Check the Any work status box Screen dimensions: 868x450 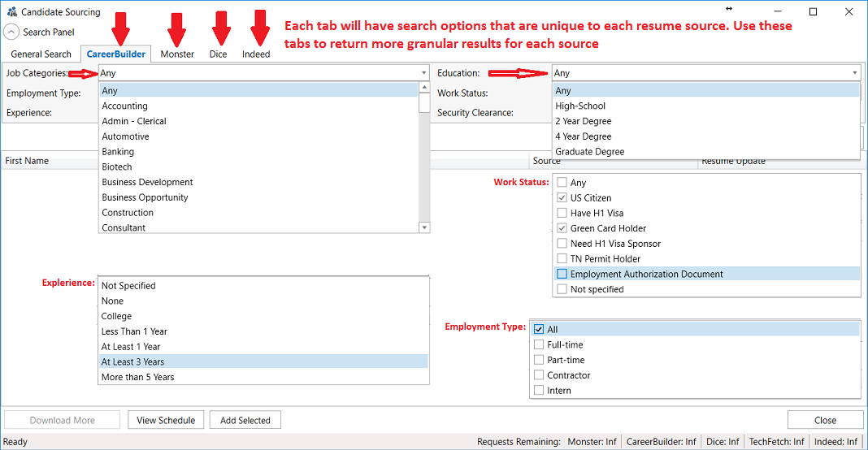[562, 182]
